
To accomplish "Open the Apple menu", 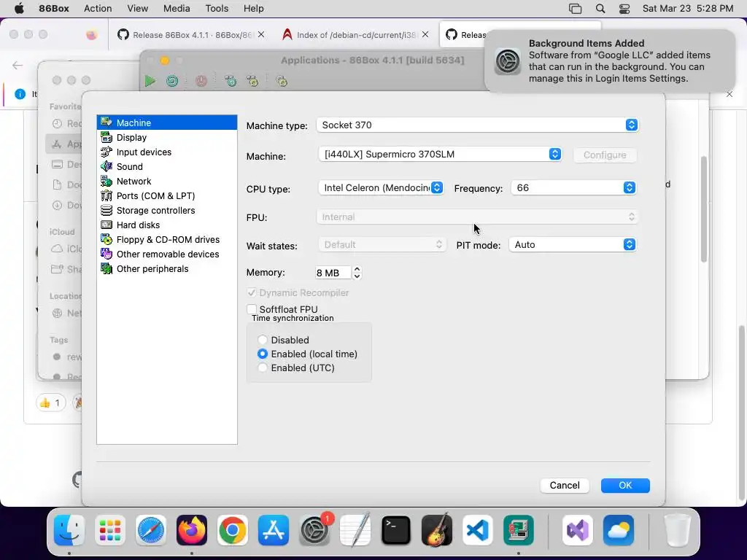I will pyautogui.click(x=19, y=8).
